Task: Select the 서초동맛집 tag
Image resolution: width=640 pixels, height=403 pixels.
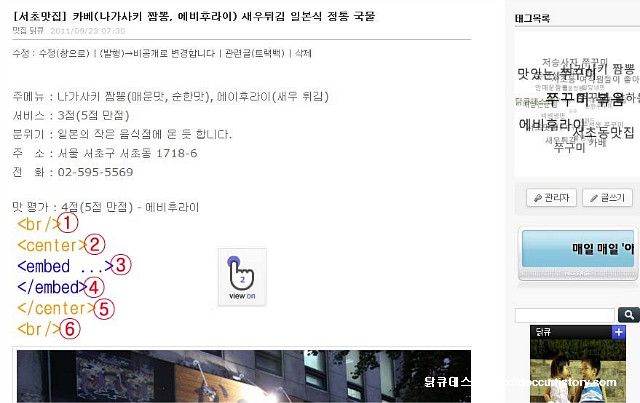Action: [x=603, y=132]
